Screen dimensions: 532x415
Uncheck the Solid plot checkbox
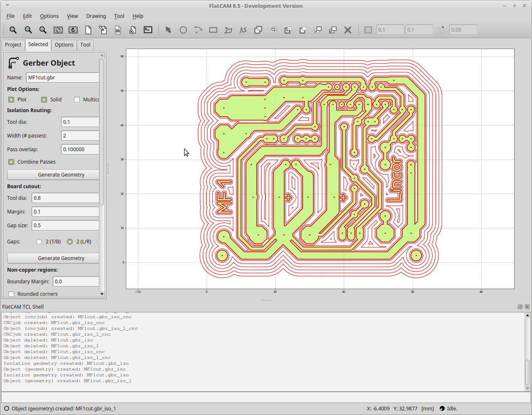pos(44,100)
